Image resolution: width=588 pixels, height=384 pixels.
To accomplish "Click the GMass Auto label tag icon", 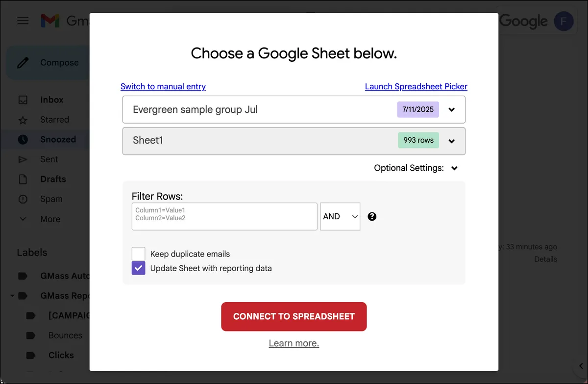I will click(x=23, y=276).
